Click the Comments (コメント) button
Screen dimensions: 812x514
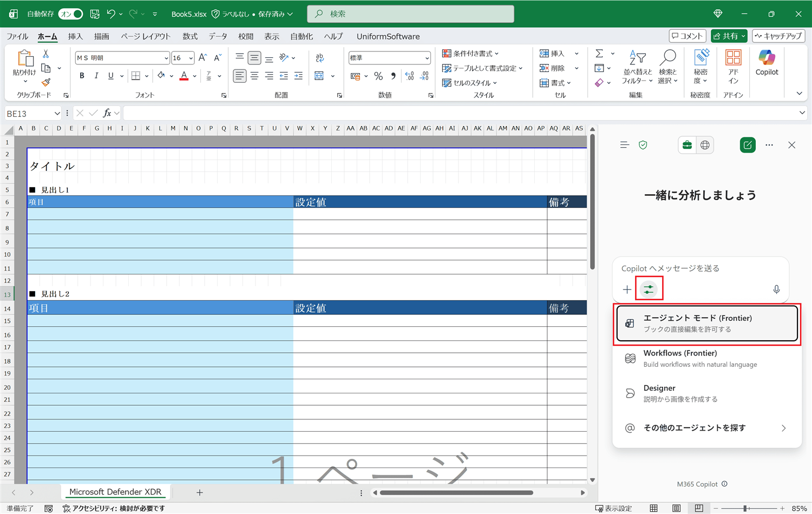[687, 36]
